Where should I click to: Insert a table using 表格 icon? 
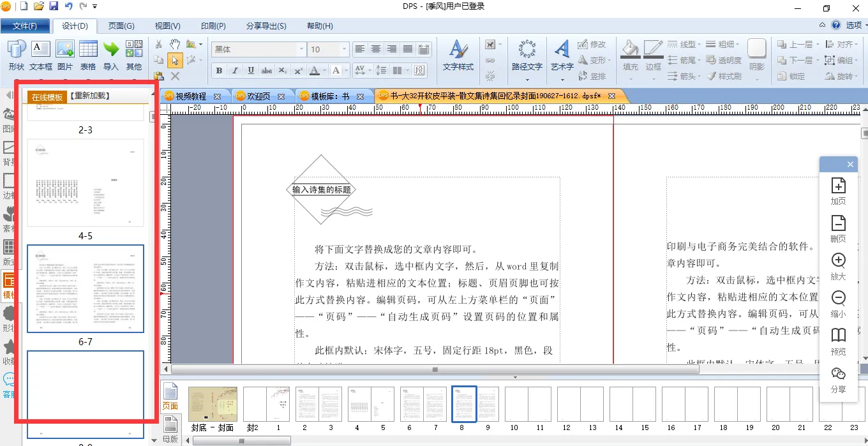tap(88, 55)
